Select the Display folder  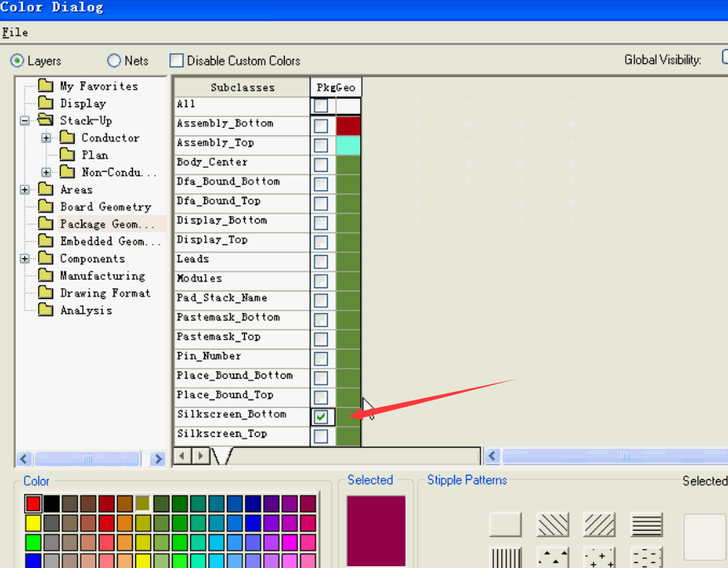(72, 103)
